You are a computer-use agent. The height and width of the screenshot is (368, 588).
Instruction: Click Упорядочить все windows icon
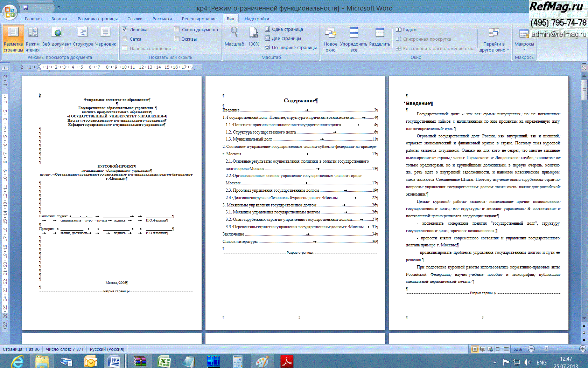353,39
